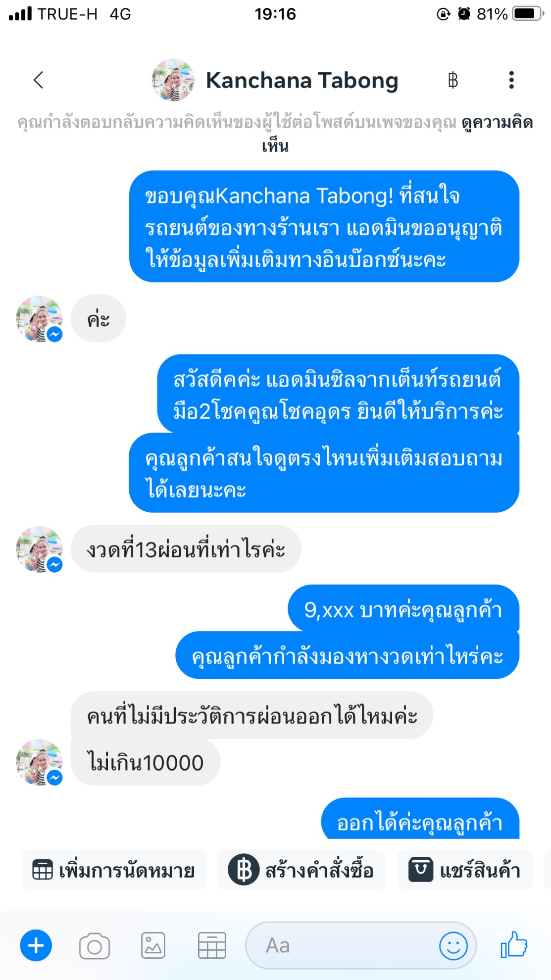Tap the สร้างคำสั่งซื้อ create order button
The height and width of the screenshot is (980, 551).
[301, 870]
